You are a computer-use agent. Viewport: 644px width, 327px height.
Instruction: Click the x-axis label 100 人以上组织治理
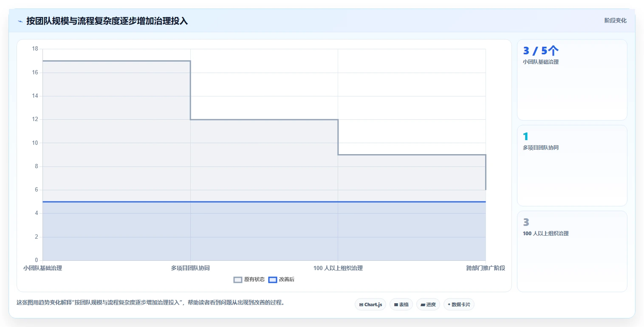pyautogui.click(x=338, y=268)
